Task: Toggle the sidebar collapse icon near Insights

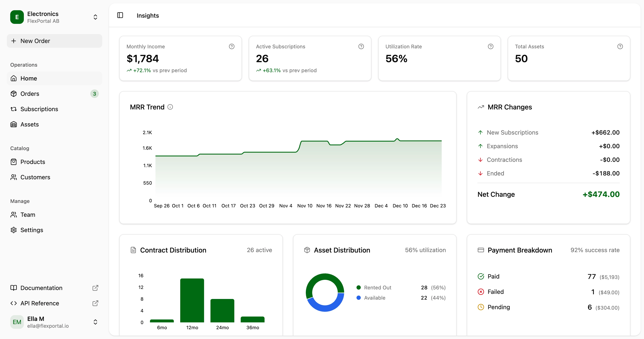Action: [x=120, y=15]
